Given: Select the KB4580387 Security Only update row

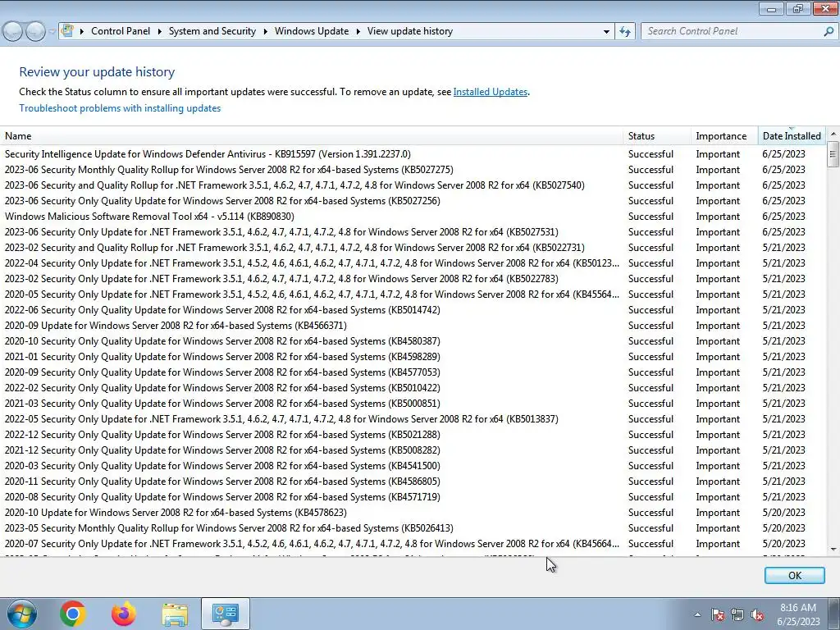Looking at the screenshot, I should (413, 341).
